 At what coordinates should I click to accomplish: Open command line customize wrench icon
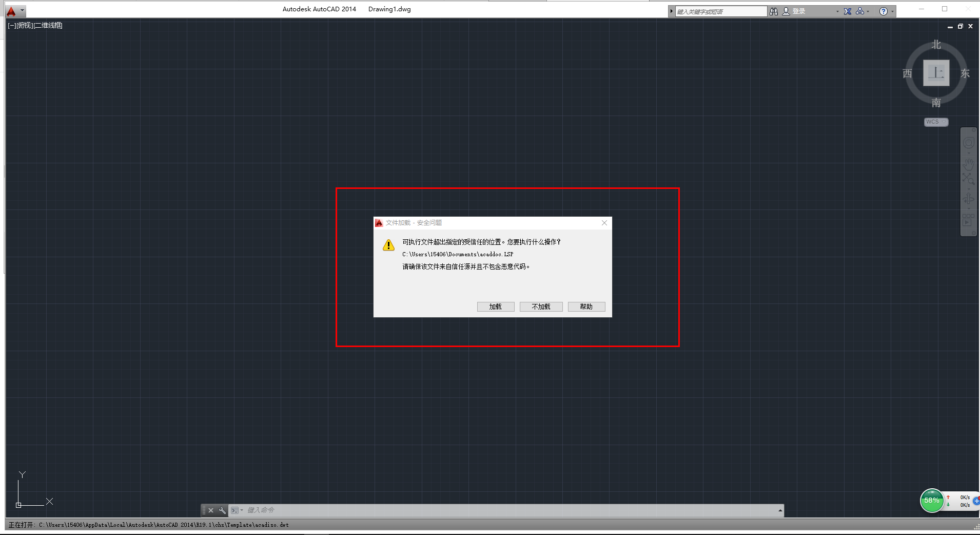(222, 510)
